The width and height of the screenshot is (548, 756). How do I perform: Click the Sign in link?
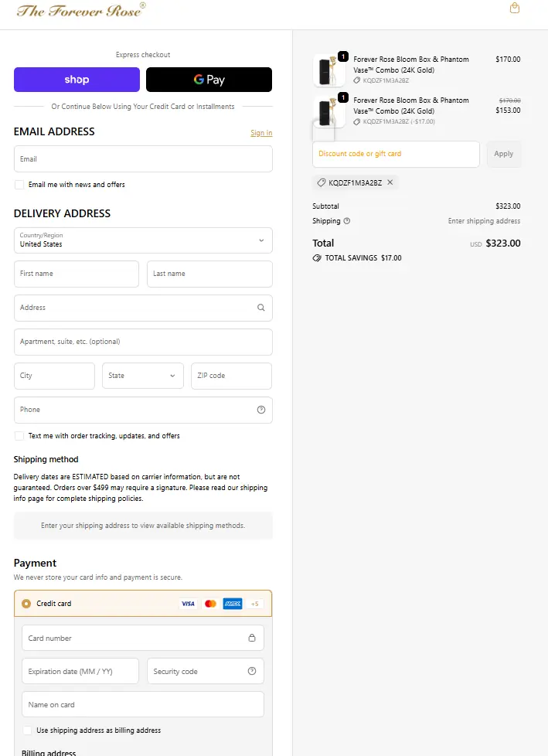pos(261,133)
